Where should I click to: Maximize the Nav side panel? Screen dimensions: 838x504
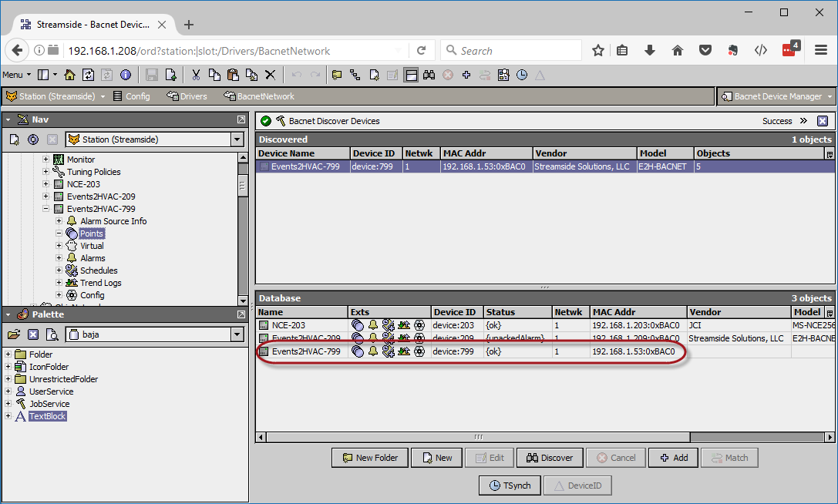pos(241,119)
